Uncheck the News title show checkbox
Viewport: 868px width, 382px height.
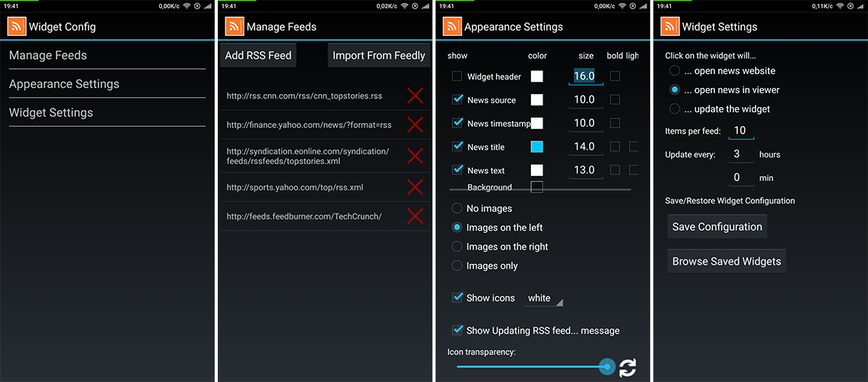(457, 147)
